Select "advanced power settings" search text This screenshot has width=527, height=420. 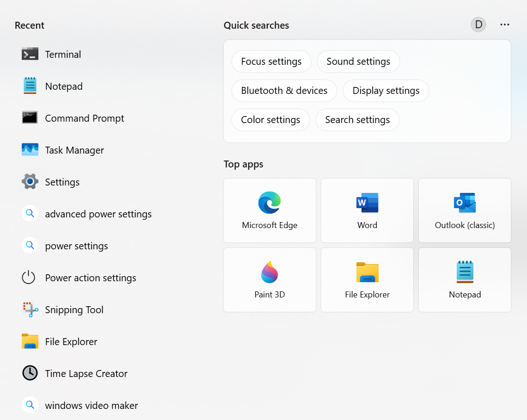coord(98,214)
